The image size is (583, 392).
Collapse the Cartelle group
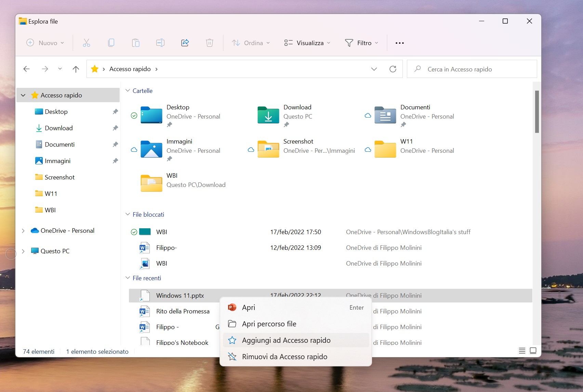point(128,91)
